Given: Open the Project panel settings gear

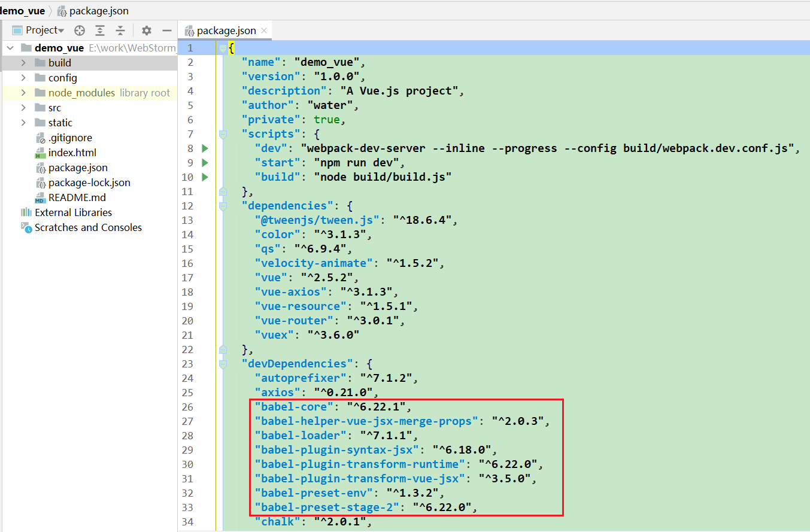Looking at the screenshot, I should [x=145, y=30].
